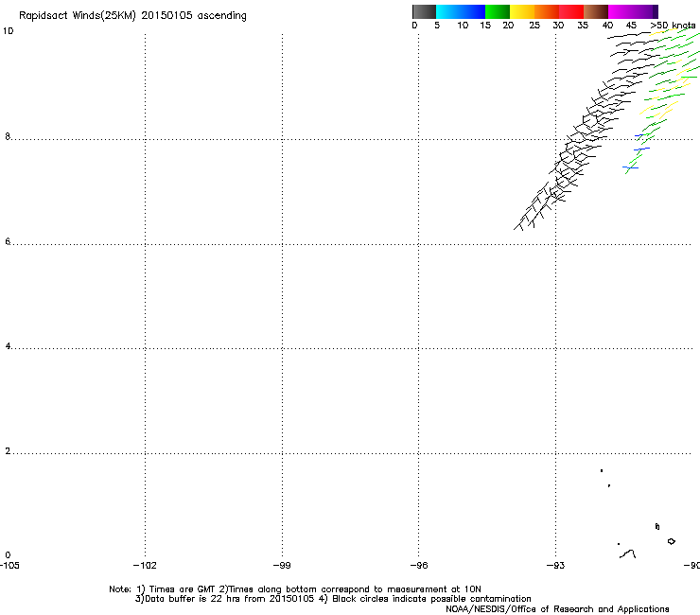Click the latitude label '6'
The height and width of the screenshot is (615, 700).
coord(8,241)
